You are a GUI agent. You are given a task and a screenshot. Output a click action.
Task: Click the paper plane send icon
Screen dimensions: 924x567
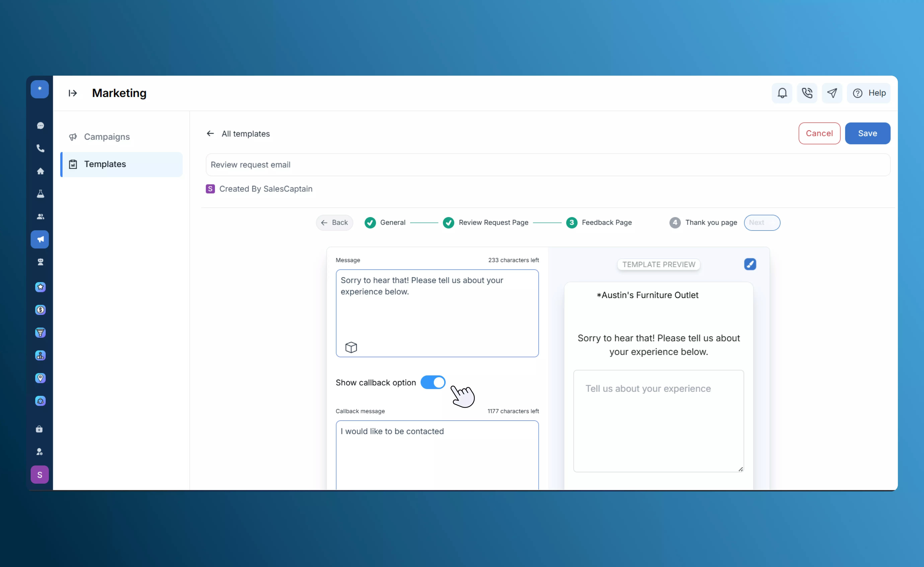click(x=832, y=93)
